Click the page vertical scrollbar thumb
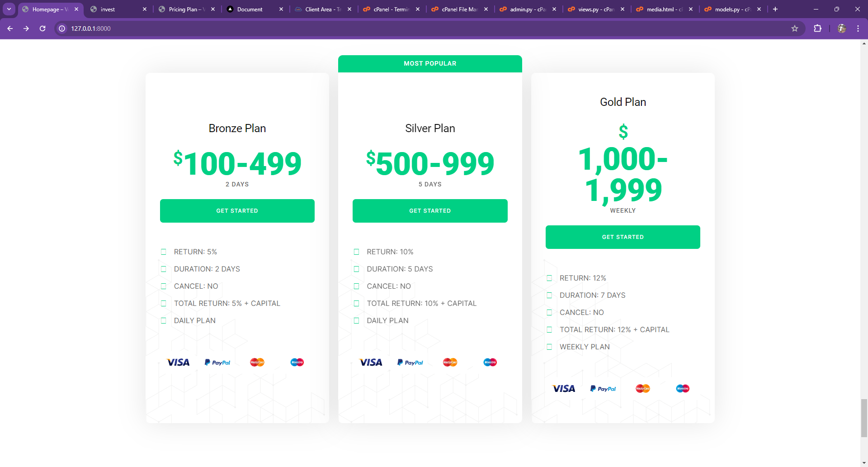Viewport: 868px width, 467px height. 864,418
